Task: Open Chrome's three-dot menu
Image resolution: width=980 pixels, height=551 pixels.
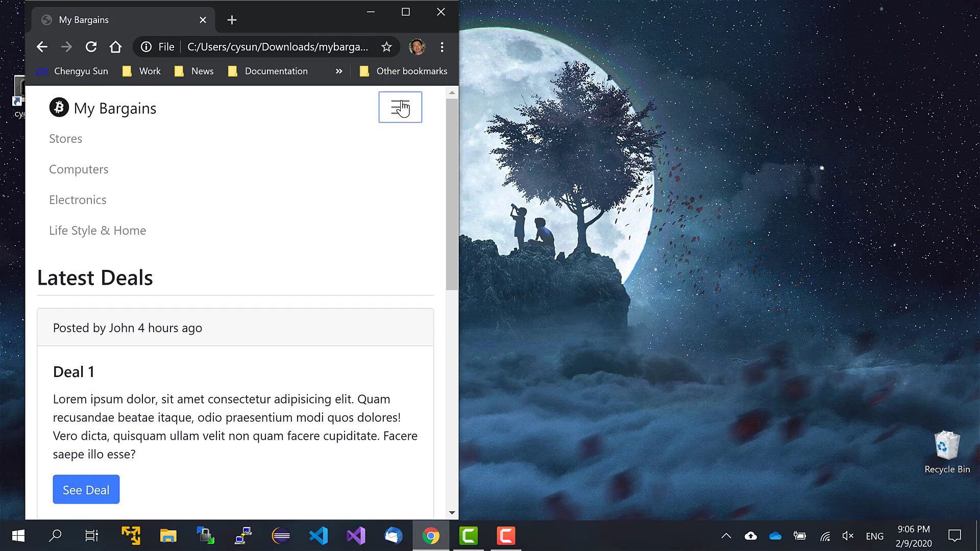Action: click(442, 47)
